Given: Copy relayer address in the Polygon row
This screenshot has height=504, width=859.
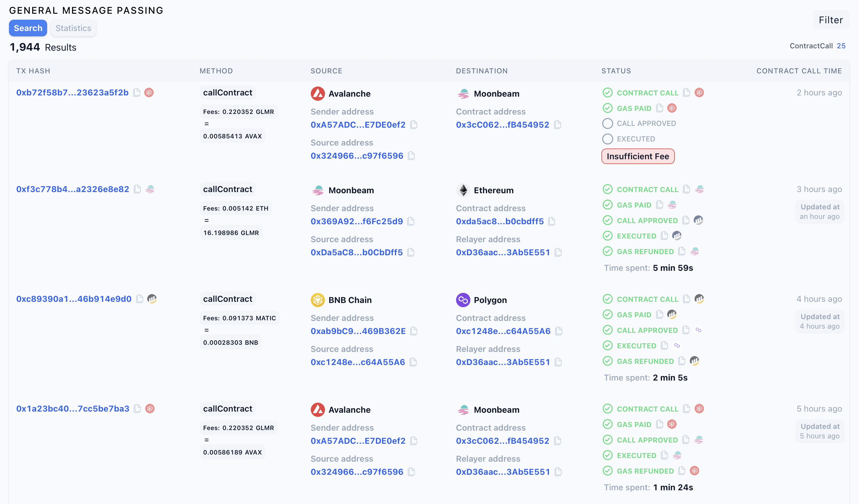Looking at the screenshot, I should pyautogui.click(x=558, y=362).
